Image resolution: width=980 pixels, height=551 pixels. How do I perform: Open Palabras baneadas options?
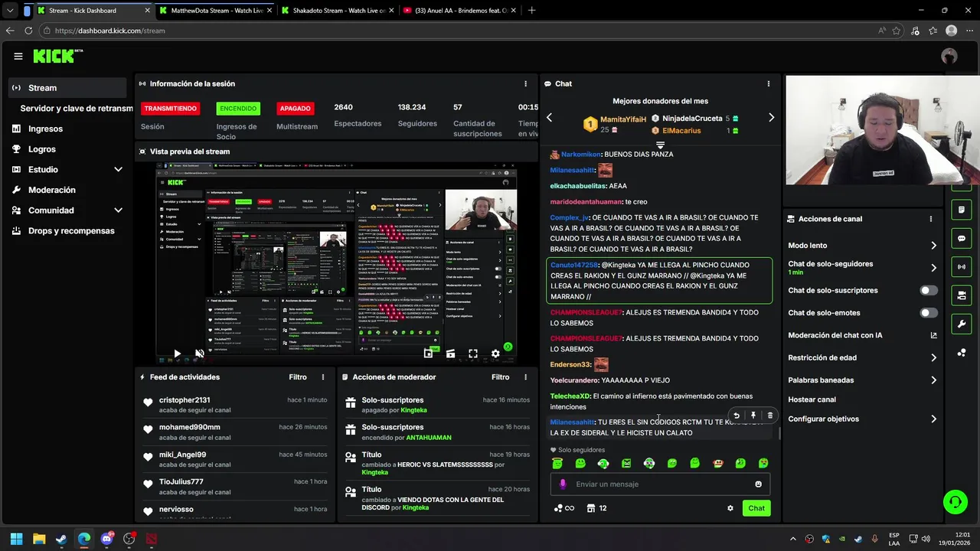(x=862, y=380)
